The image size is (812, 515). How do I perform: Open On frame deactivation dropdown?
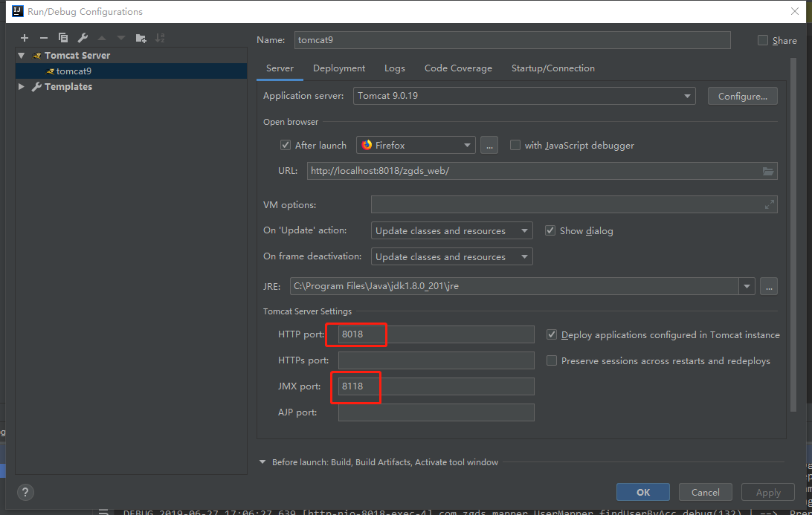point(451,256)
